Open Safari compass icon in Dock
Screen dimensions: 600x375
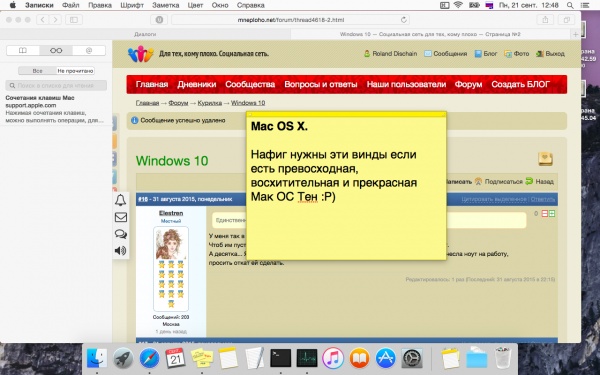pyautogui.click(x=149, y=358)
